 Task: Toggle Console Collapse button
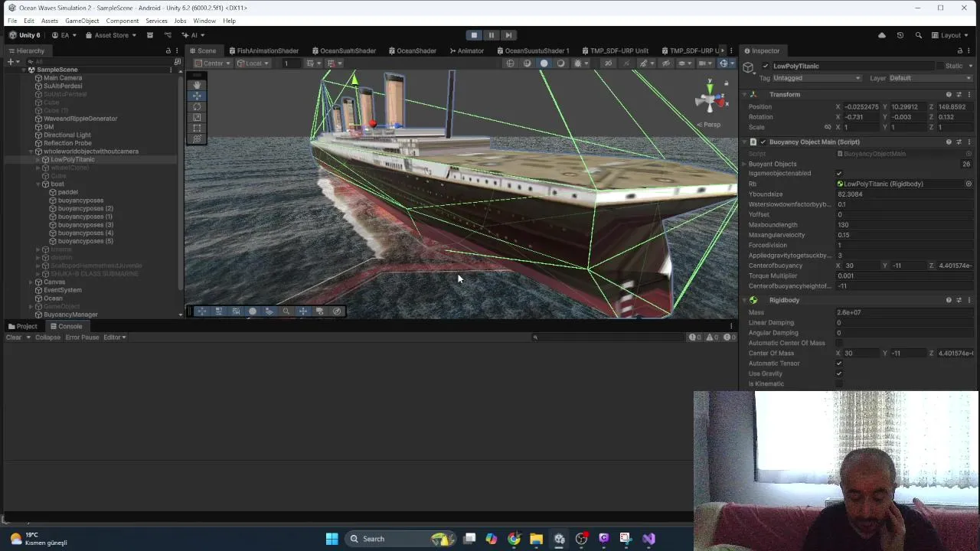47,337
